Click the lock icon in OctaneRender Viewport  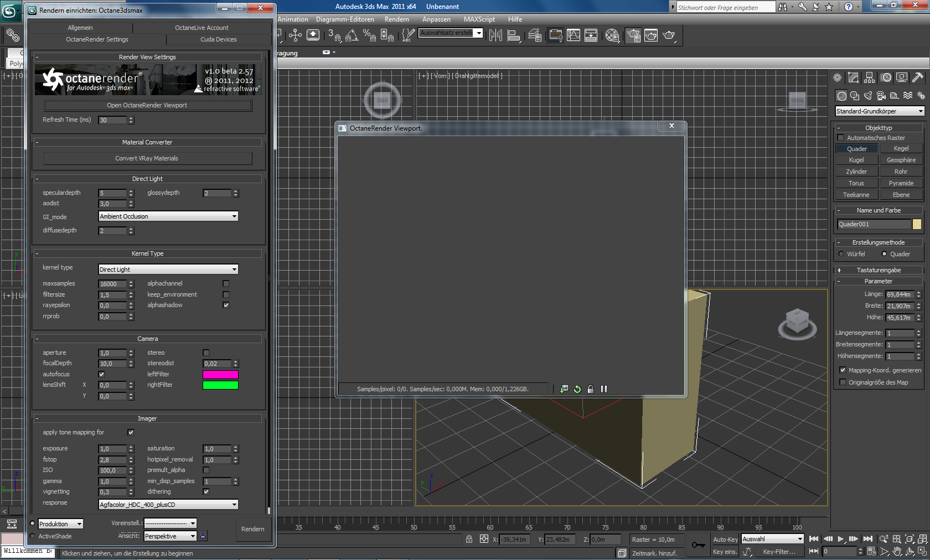click(591, 389)
